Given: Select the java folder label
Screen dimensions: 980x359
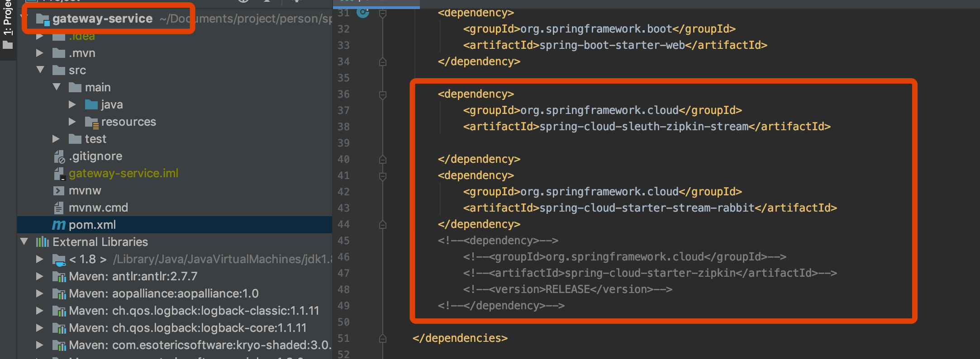Looking at the screenshot, I should (112, 104).
